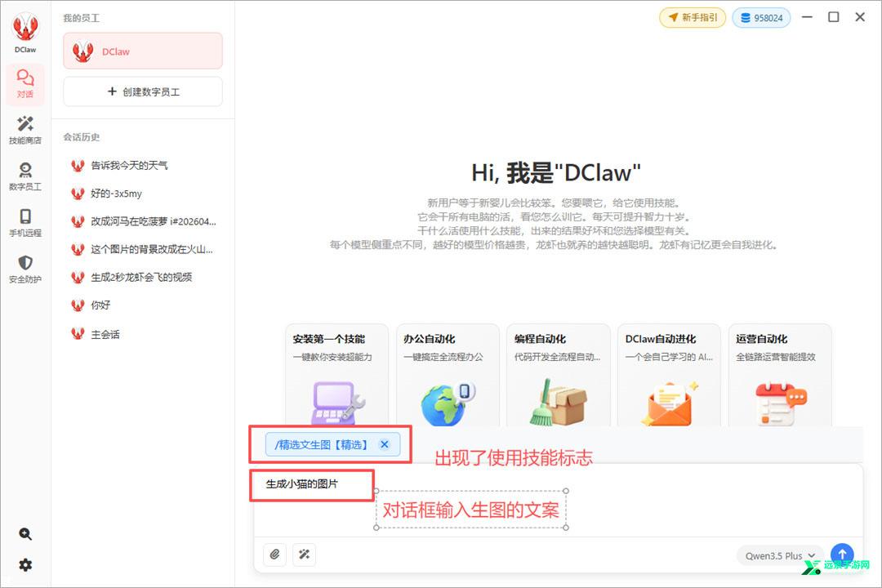Click the globe illustration in 办公自动化 card
Screen dimensions: 882x588
pyautogui.click(x=448, y=403)
